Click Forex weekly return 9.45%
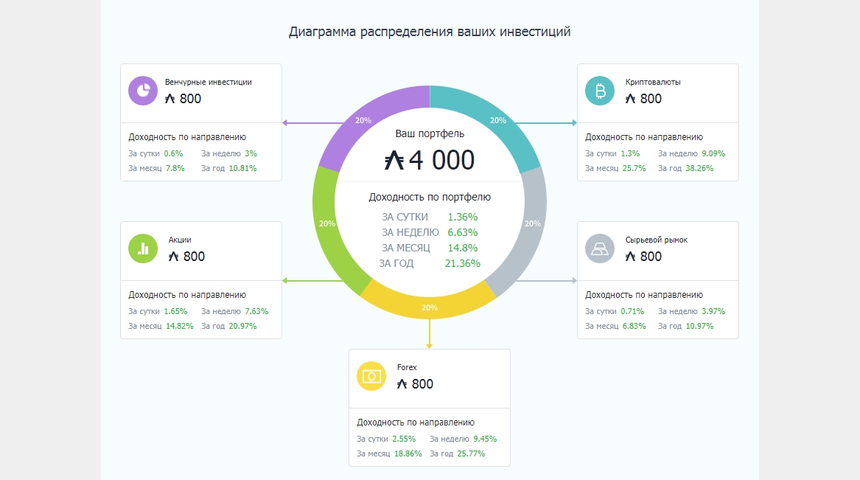The width and height of the screenshot is (860, 480). [x=485, y=439]
